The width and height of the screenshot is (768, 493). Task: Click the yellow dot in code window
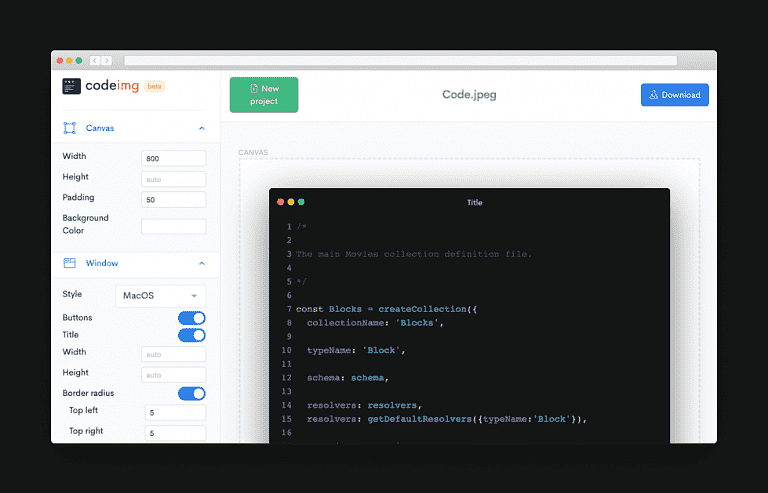pyautogui.click(x=291, y=202)
